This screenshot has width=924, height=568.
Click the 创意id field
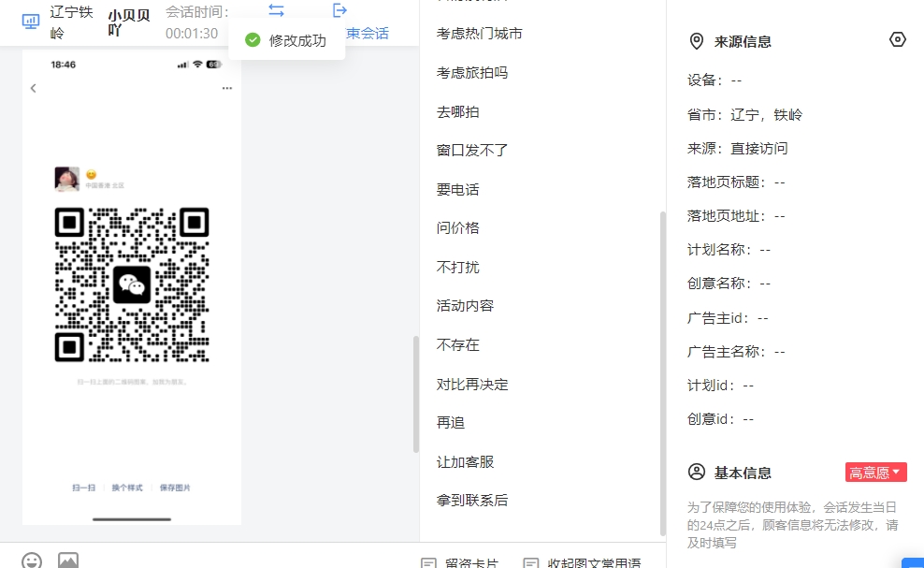721,419
